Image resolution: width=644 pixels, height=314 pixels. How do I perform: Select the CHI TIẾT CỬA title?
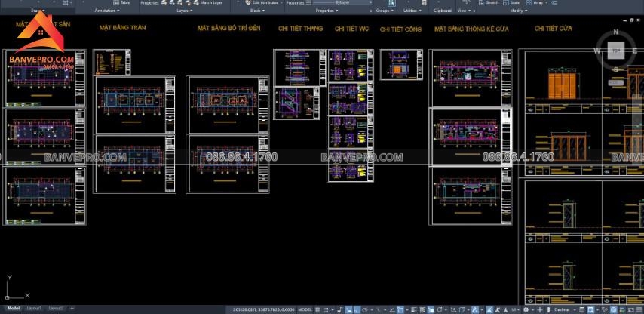(x=554, y=29)
